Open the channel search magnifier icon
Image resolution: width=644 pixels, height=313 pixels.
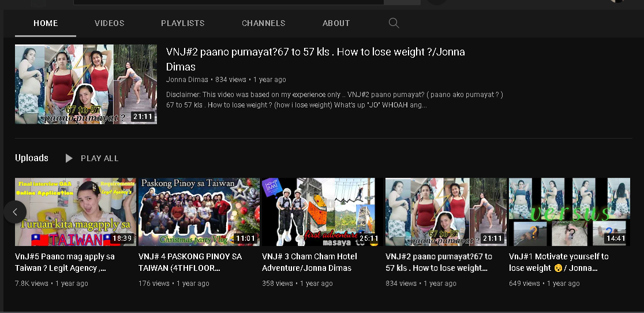[x=394, y=23]
